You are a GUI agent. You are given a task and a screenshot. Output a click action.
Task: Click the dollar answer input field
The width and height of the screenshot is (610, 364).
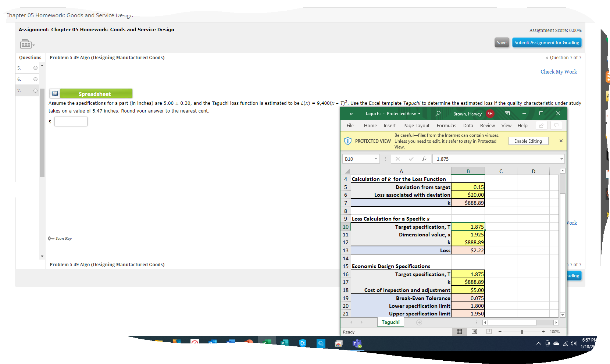click(x=71, y=121)
